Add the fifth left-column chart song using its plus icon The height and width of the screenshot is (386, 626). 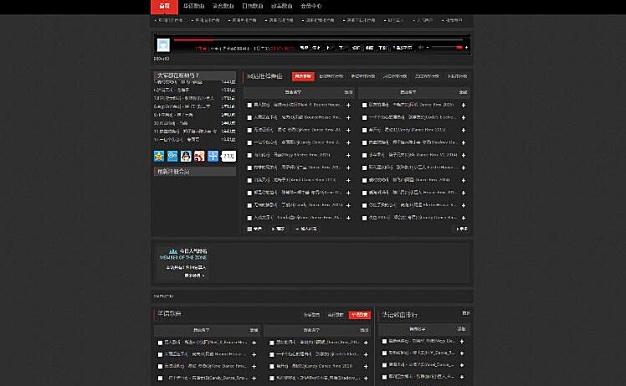click(349, 155)
